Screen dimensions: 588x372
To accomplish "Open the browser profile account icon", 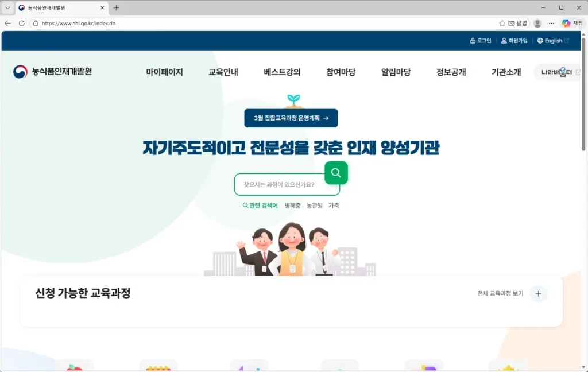I will coord(537,22).
